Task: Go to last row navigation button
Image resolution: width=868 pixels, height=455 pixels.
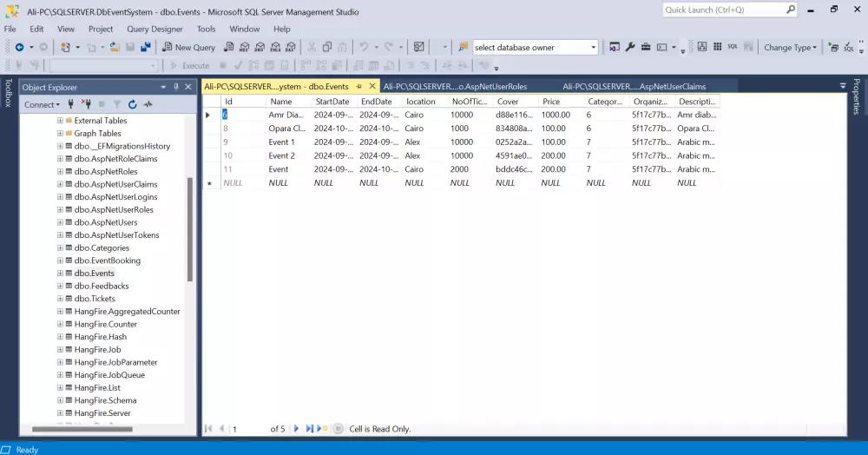Action: click(310, 428)
